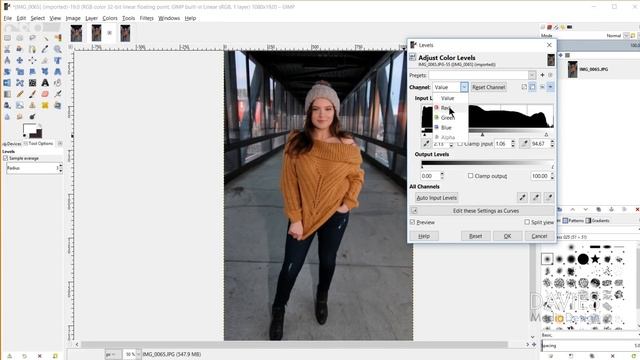Select the Move tool
This screenshot has width=640, height=360.
[20, 60]
